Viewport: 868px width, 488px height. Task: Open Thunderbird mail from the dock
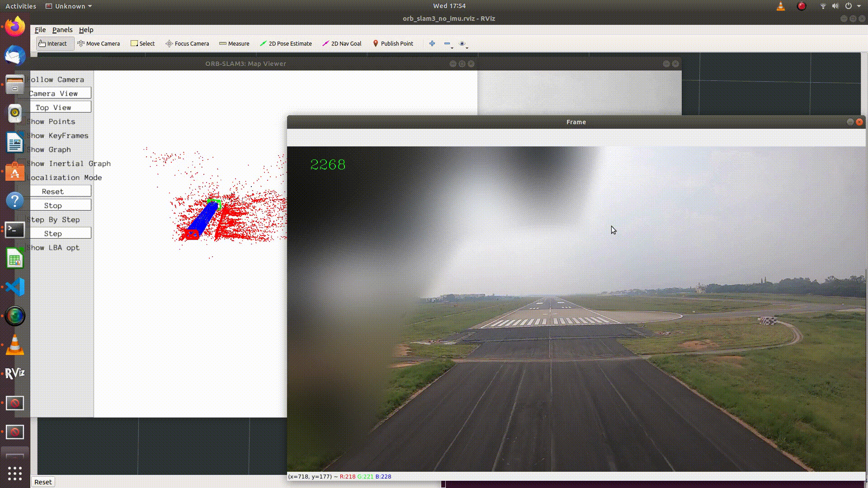click(x=15, y=56)
